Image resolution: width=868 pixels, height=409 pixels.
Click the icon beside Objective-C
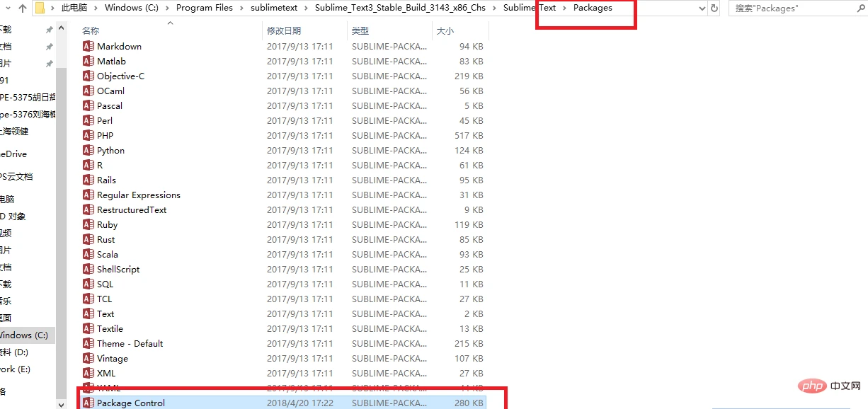point(88,76)
